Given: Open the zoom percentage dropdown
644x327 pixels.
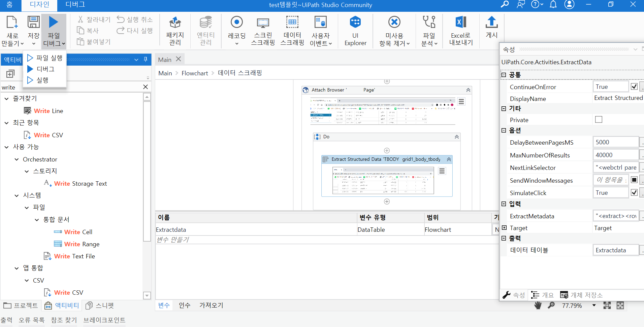Looking at the screenshot, I should click(594, 305).
